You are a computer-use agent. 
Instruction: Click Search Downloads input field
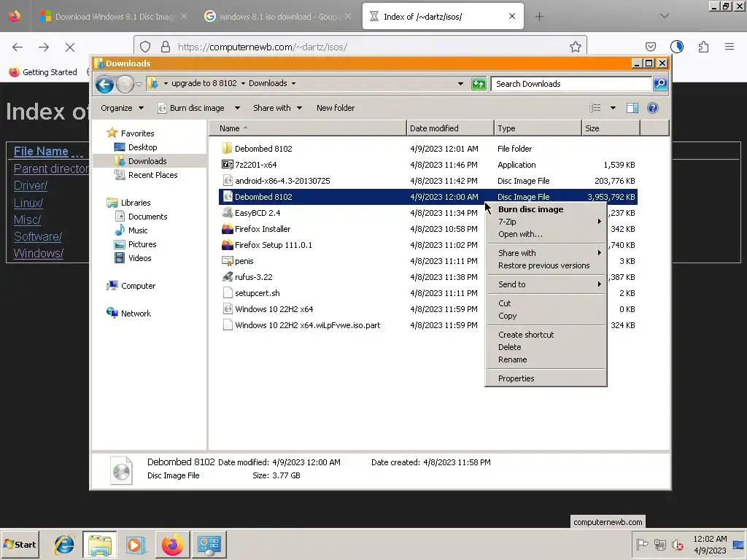click(x=571, y=84)
